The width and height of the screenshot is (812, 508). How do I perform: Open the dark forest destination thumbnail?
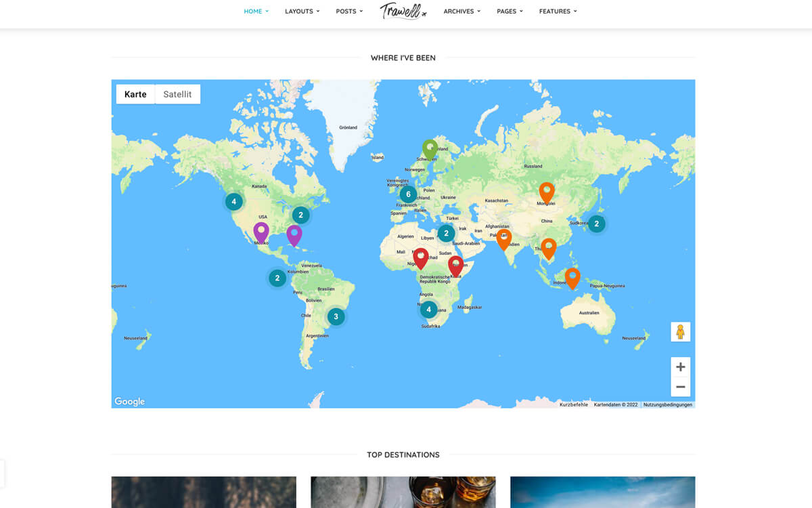tap(204, 492)
